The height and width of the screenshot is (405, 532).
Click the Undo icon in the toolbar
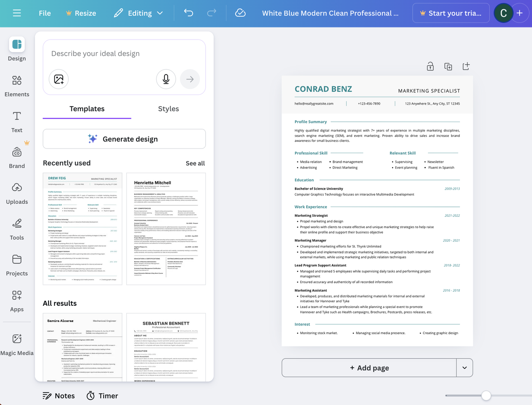(188, 13)
